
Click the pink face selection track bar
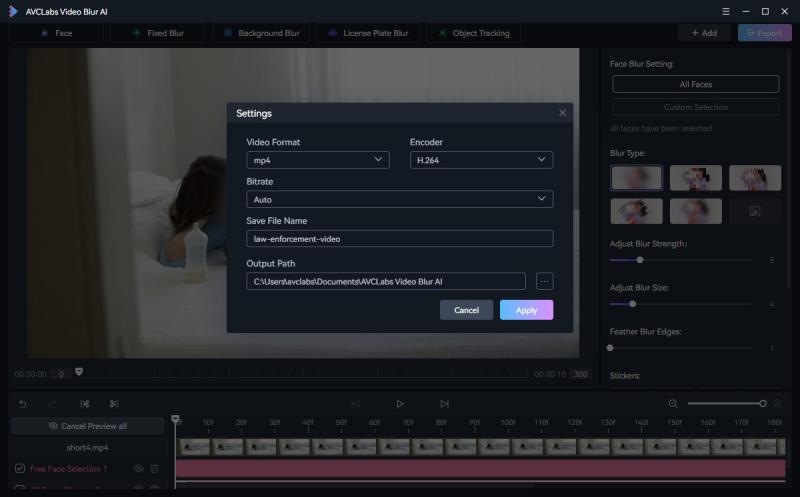pos(480,468)
